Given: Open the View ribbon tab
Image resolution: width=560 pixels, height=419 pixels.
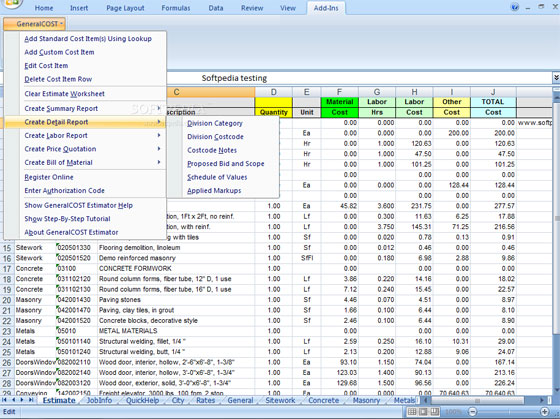Looking at the screenshot, I should (288, 8).
